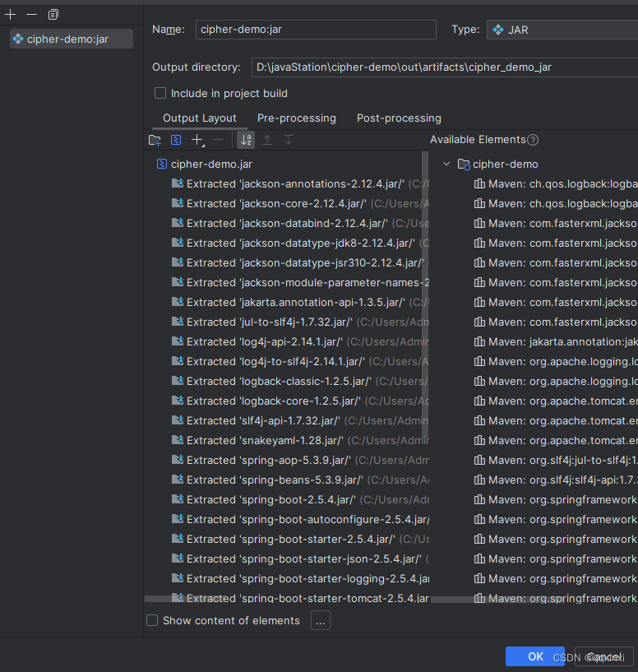This screenshot has width=638, height=672.
Task: Toggle sort elements alphabetically
Action: point(246,140)
